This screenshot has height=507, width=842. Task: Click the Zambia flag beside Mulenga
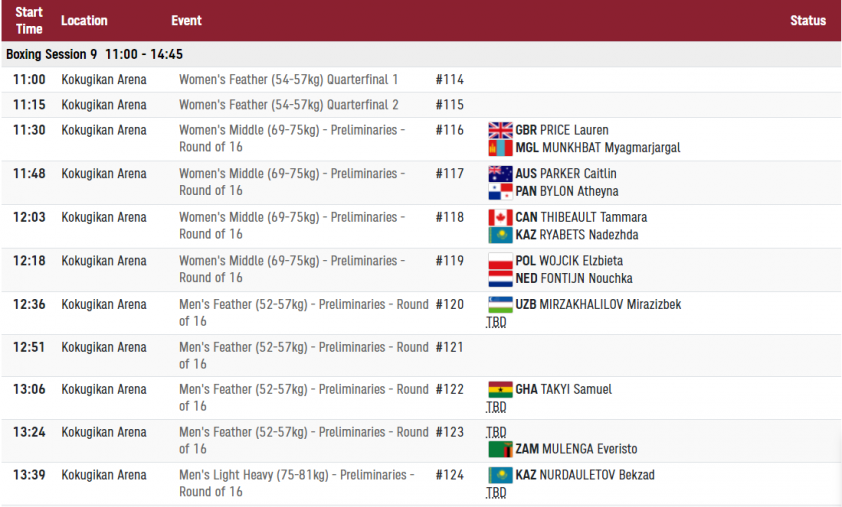click(x=500, y=449)
